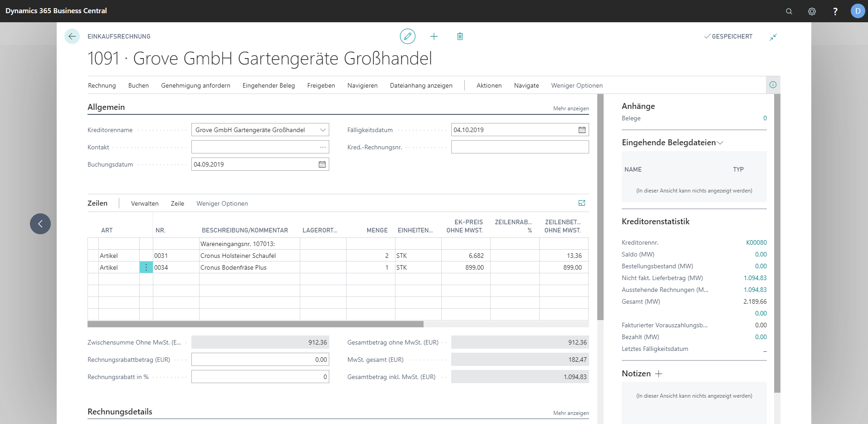Click the plus icon to create new invoice

pyautogui.click(x=434, y=36)
